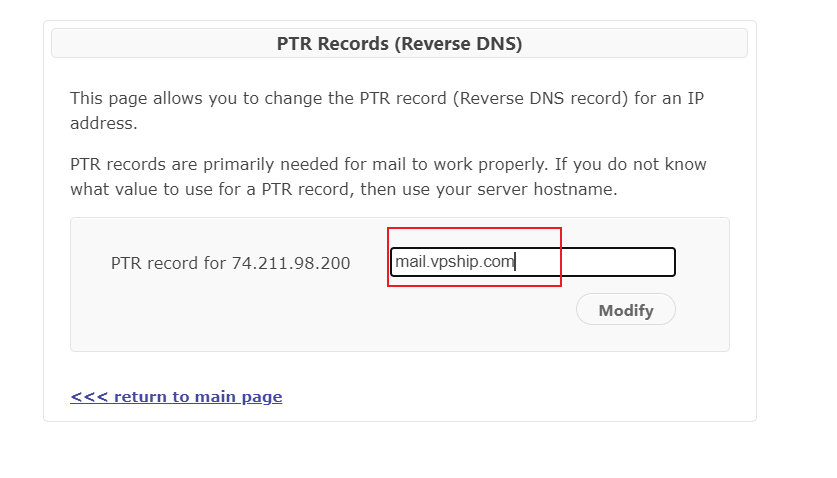Image resolution: width=837 pixels, height=478 pixels.
Task: Focus the PTR record text input field
Action: 533,262
